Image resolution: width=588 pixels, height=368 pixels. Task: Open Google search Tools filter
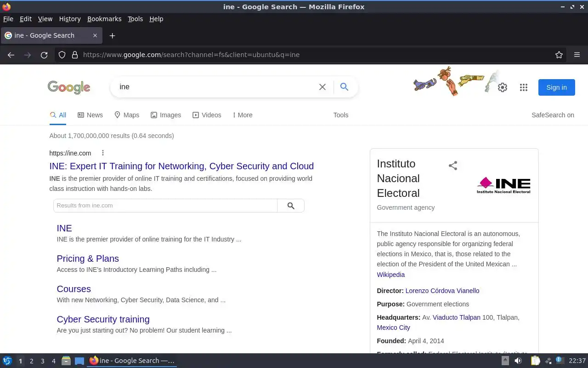coord(341,115)
